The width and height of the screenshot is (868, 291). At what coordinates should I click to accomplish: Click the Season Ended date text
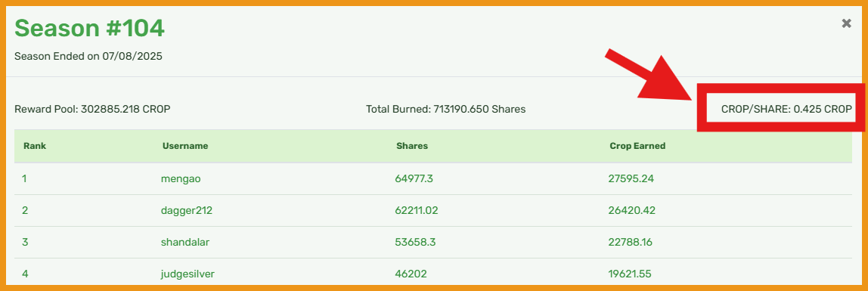(x=88, y=56)
